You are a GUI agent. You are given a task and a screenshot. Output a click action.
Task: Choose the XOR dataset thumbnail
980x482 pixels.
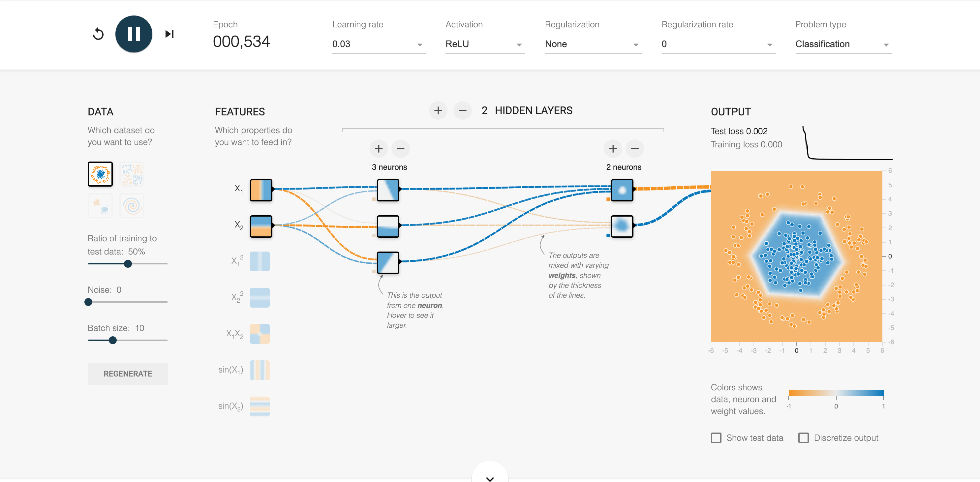(x=132, y=174)
